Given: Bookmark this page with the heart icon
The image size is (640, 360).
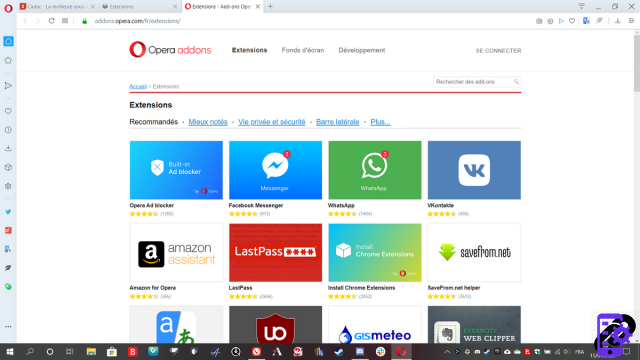Looking at the screenshot, I should pyautogui.click(x=572, y=21).
